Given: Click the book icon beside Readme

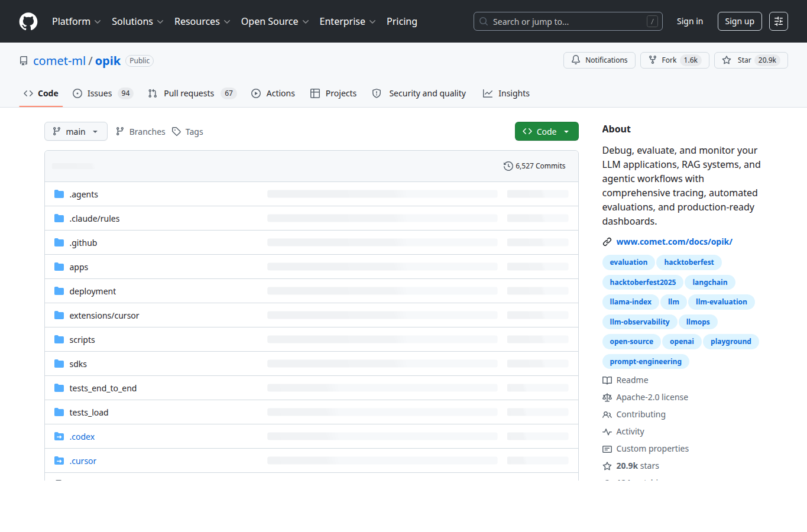Looking at the screenshot, I should (607, 380).
